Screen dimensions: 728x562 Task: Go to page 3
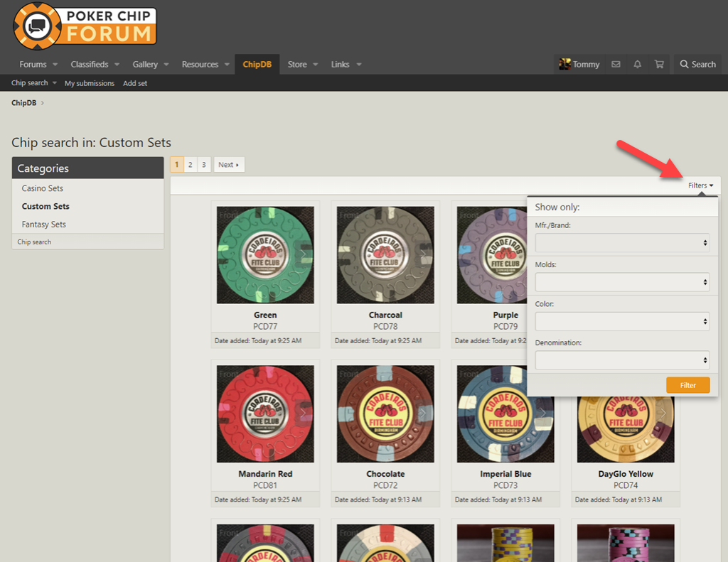(203, 164)
